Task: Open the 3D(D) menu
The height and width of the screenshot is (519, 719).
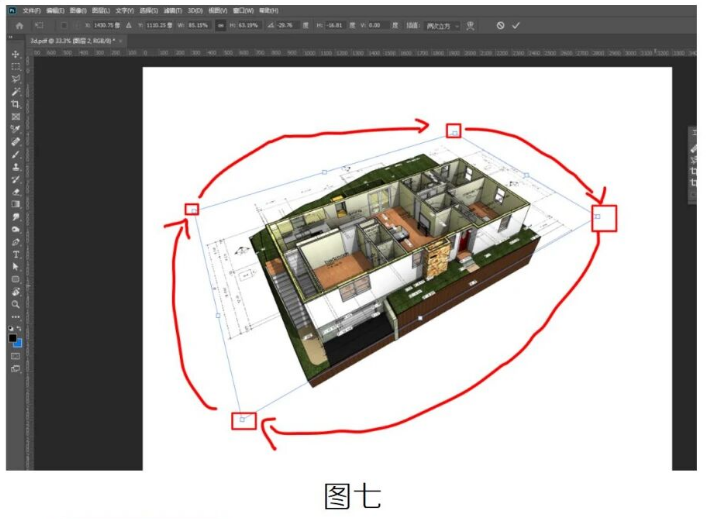Action: [195, 11]
